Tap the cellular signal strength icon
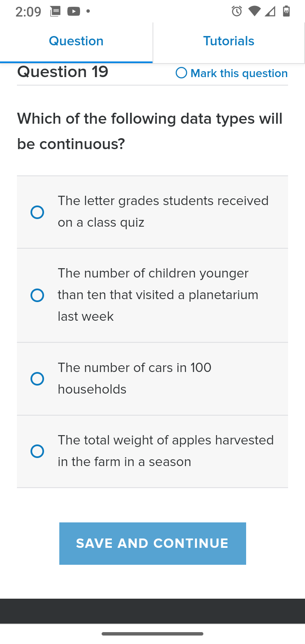The height and width of the screenshot is (644, 305). [270, 11]
